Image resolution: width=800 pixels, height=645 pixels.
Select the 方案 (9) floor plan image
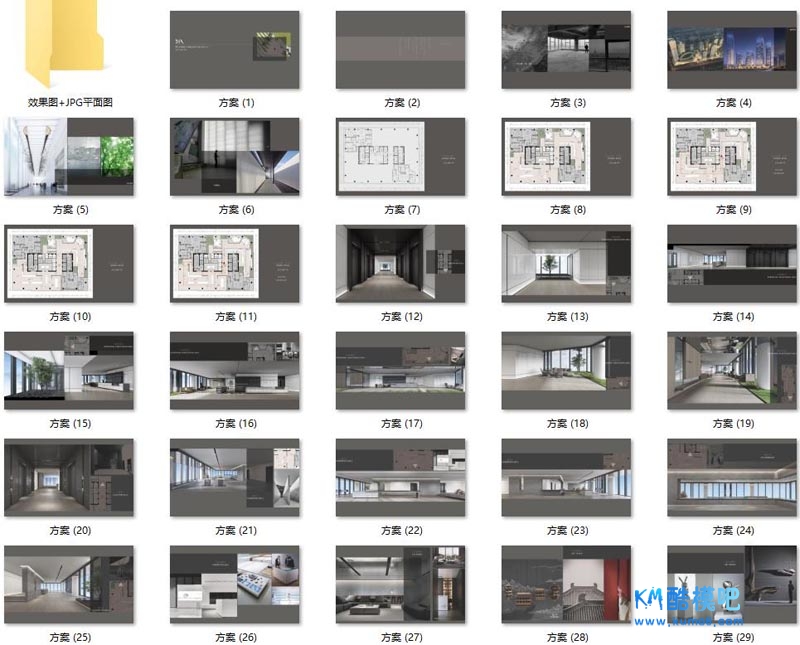(732, 157)
